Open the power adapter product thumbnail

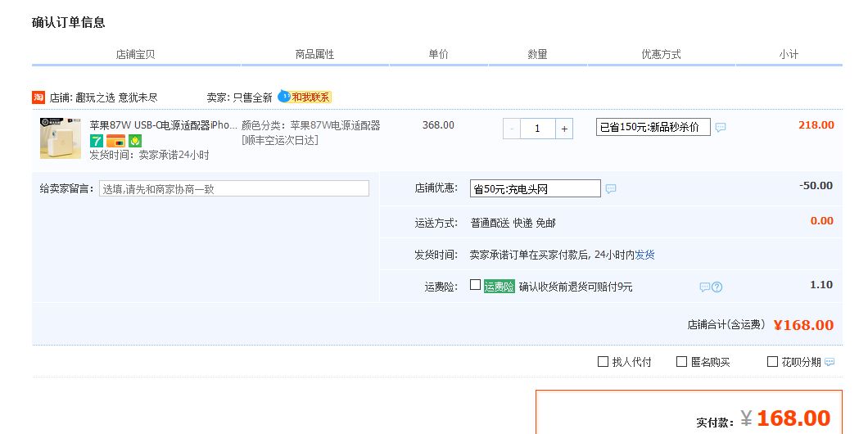61,138
